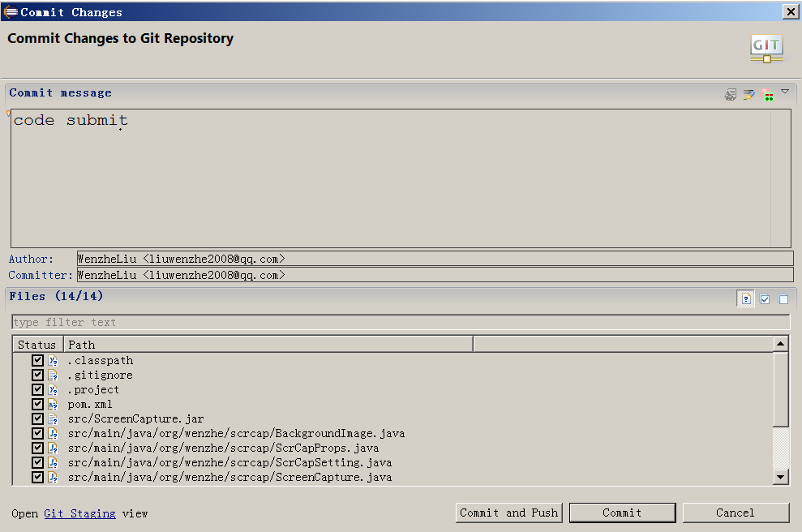802x532 pixels.
Task: Click the Status column header
Action: [38, 345]
